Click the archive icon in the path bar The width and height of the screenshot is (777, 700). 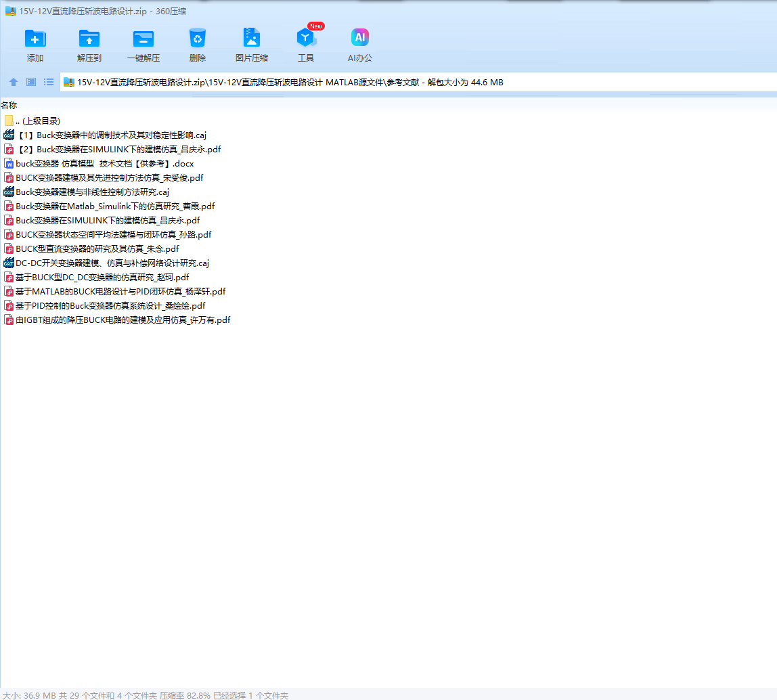(69, 83)
